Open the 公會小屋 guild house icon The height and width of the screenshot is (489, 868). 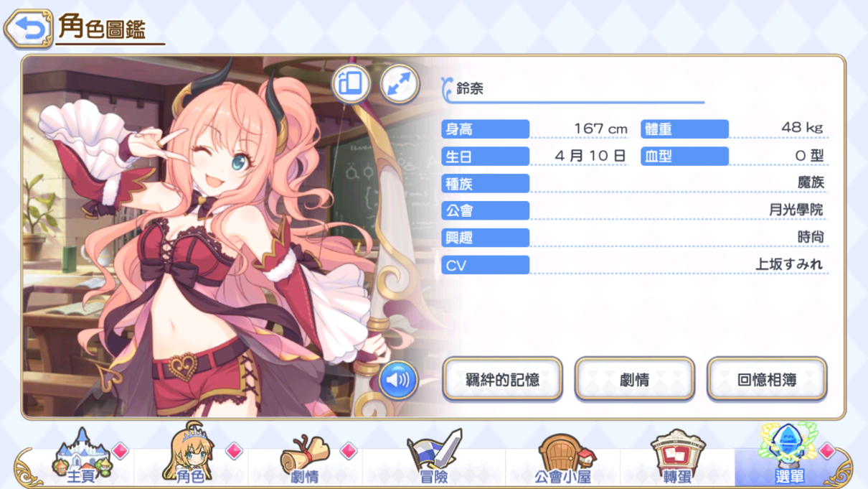[x=565, y=458]
